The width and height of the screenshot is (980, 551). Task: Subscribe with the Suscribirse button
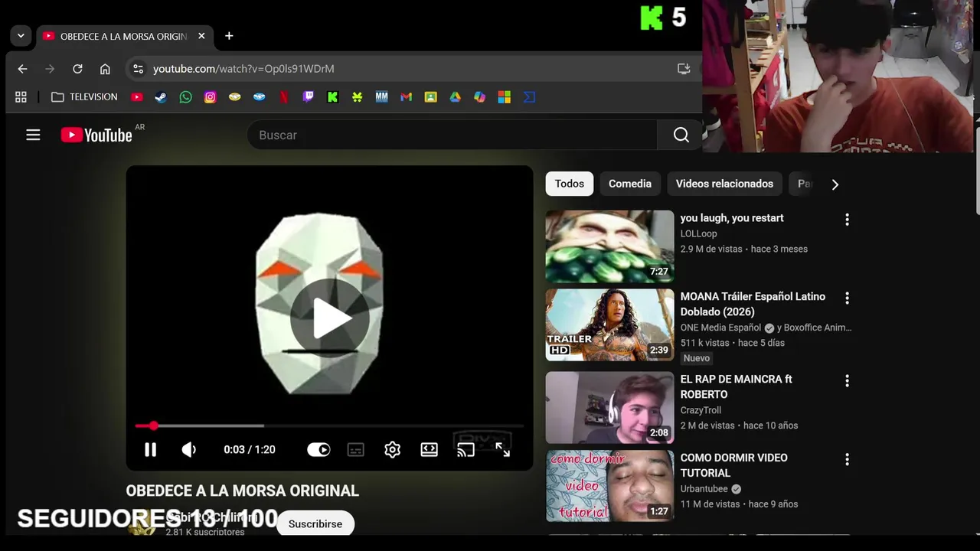315,523
